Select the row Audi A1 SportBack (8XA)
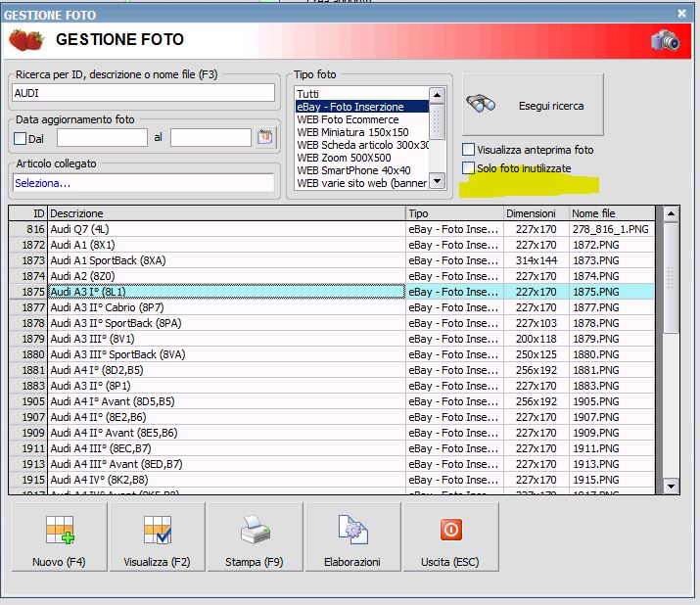700x605 pixels. coord(332,260)
